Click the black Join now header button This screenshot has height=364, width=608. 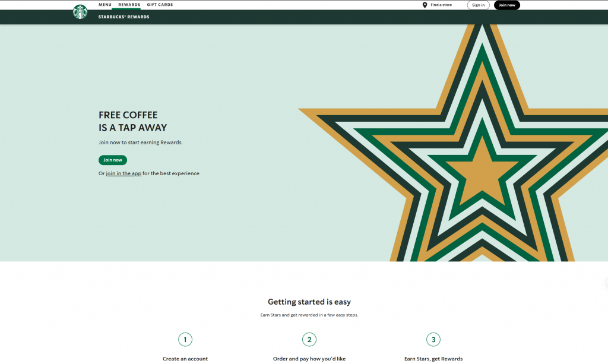click(507, 5)
